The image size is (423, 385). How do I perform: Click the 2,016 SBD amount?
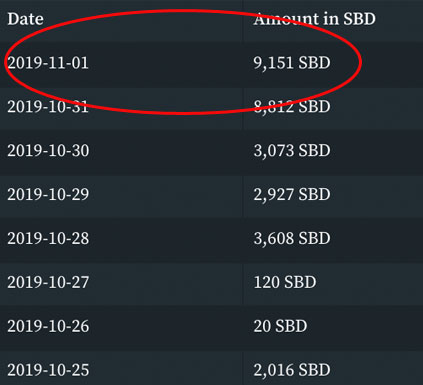[x=292, y=370]
